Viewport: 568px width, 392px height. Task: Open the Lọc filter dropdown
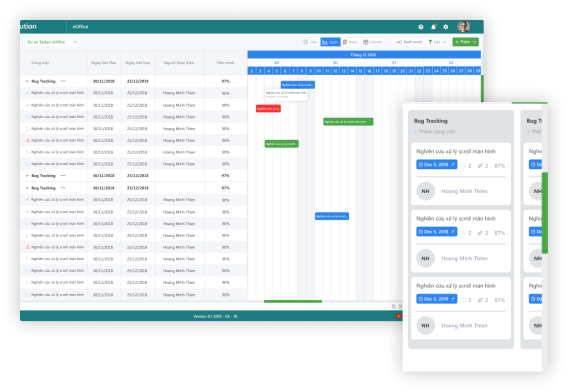437,42
